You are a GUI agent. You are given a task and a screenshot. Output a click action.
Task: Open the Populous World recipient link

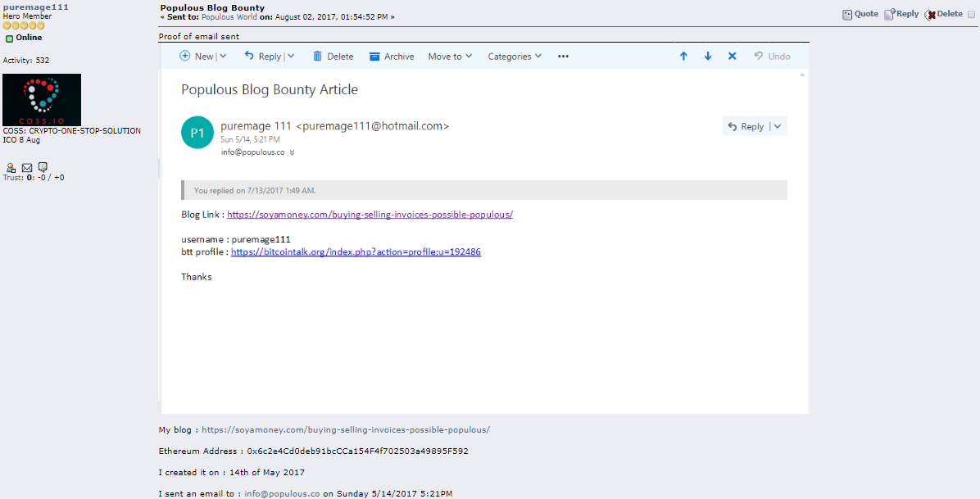tap(229, 17)
